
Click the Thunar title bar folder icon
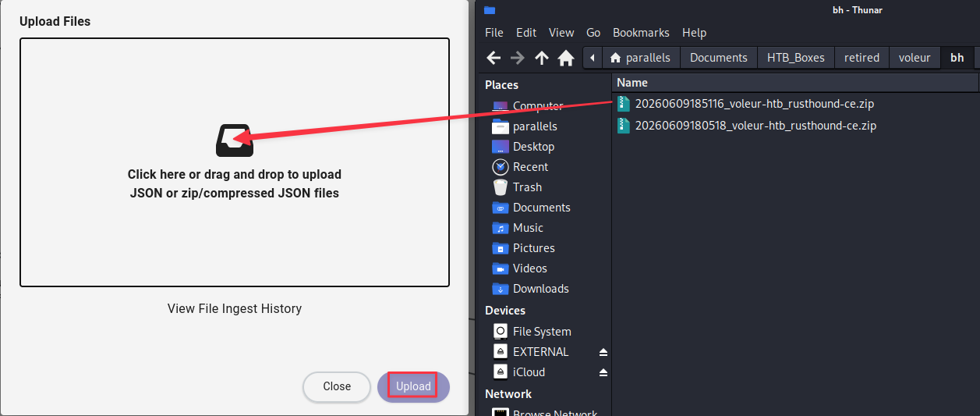click(490, 9)
